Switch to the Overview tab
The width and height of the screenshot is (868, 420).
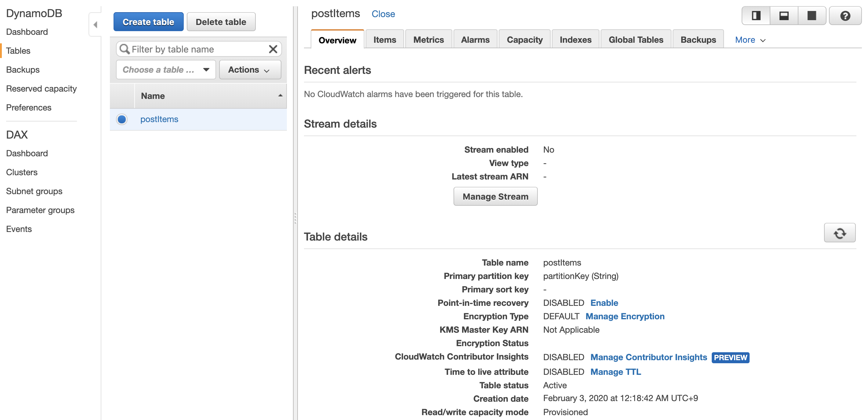click(337, 40)
